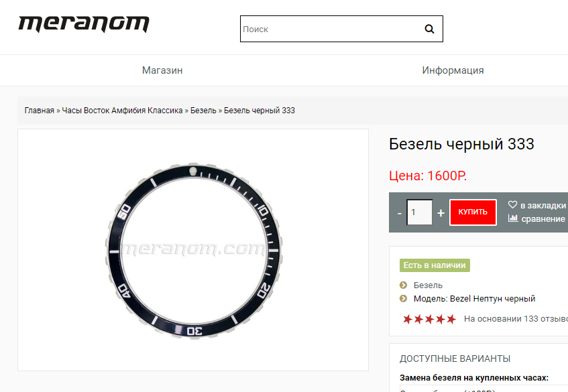The image size is (568, 392).
Task: Click the arrow bullet beside Модель
Action: [x=403, y=299]
